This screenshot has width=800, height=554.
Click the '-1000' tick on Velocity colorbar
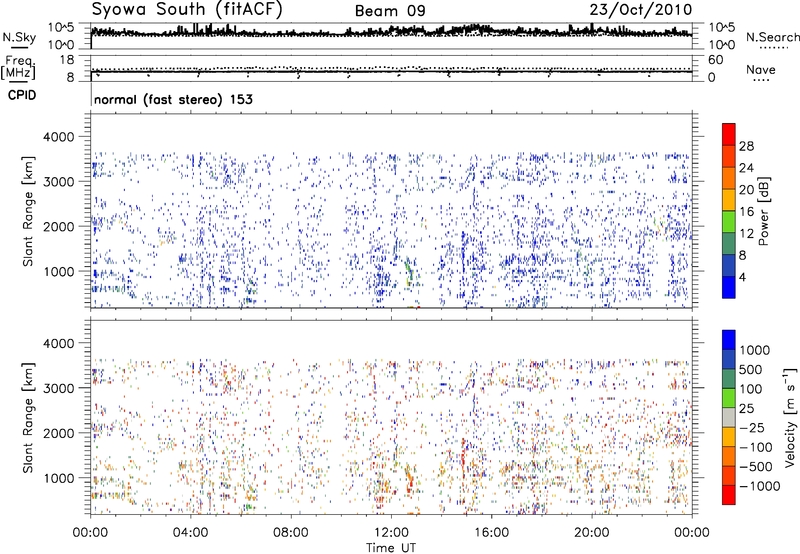pos(759,486)
